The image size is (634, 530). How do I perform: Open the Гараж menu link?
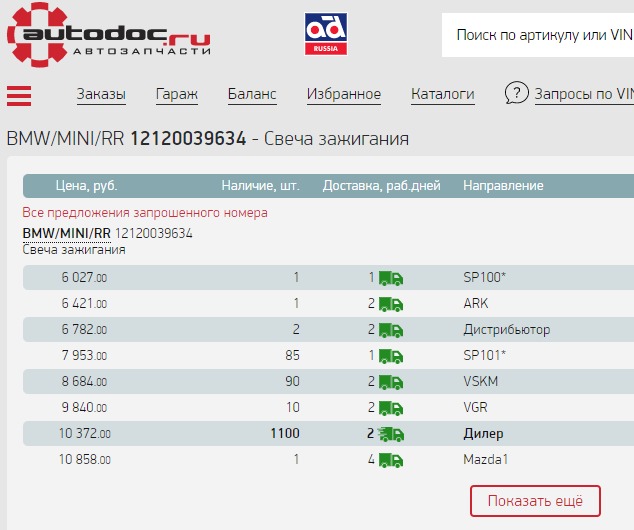(177, 94)
